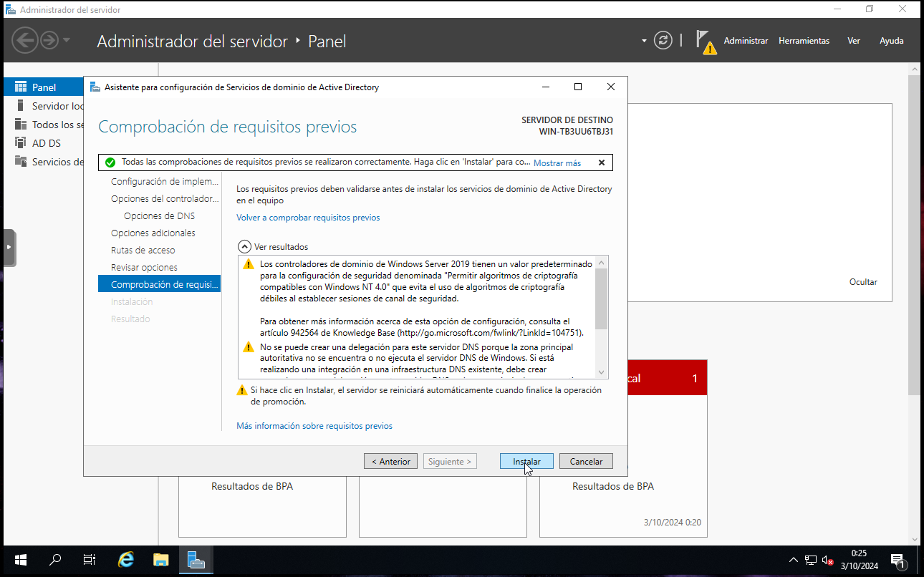Click the network tray icon
924x577 pixels.
(x=811, y=560)
